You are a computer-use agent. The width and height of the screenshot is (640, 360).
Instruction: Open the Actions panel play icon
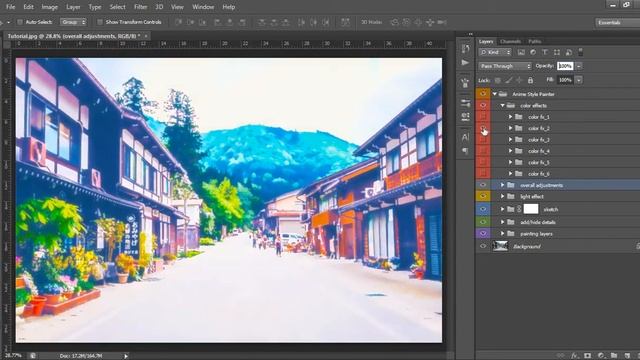[x=465, y=62]
